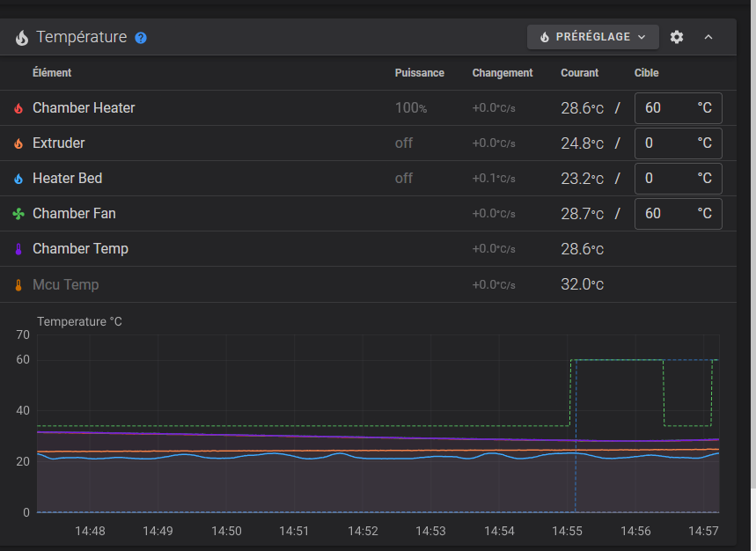The width and height of the screenshot is (756, 551).
Task: Edit the Chamber Heater target temperature field
Action: coord(678,108)
